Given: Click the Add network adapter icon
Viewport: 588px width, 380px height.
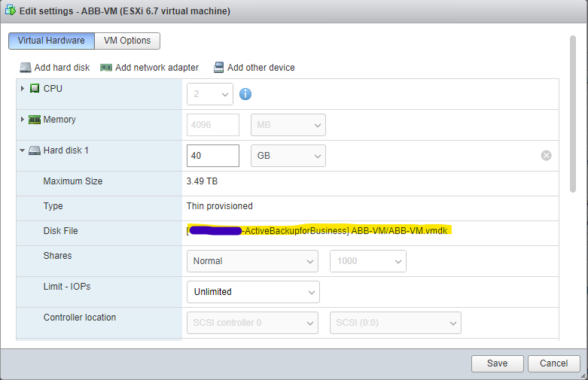Looking at the screenshot, I should [106, 68].
